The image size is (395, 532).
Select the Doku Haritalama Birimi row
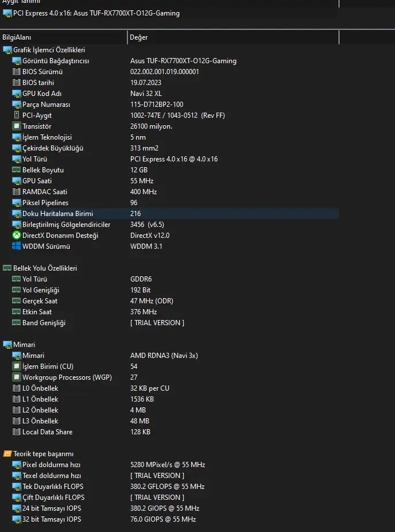coord(169,213)
